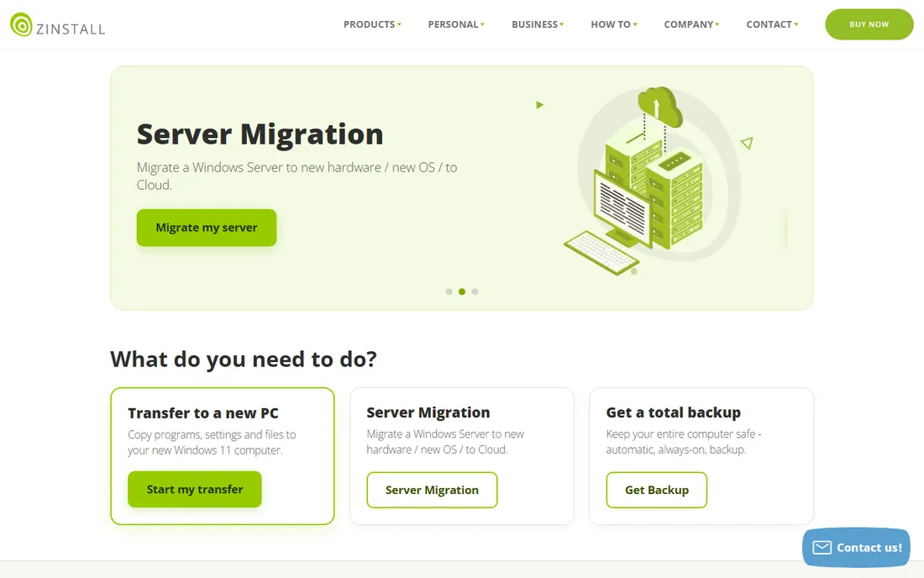Viewport: 924px width, 578px height.
Task: Expand the Business dropdown arrow
Action: tap(562, 24)
